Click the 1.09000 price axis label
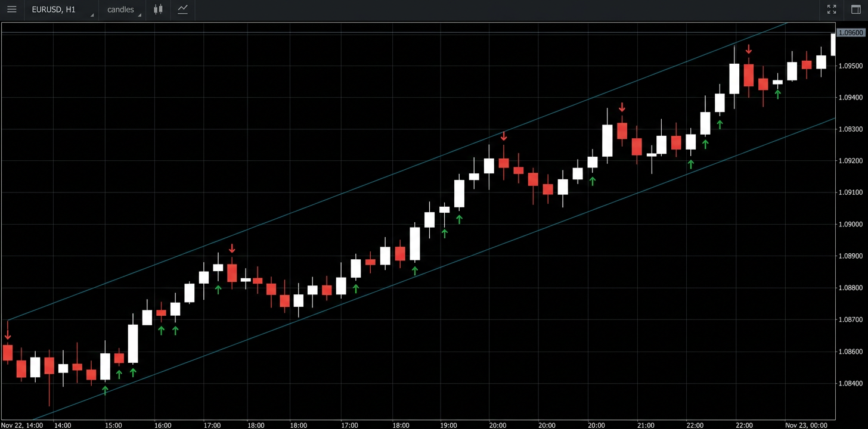This screenshot has height=429, width=868. tap(851, 225)
